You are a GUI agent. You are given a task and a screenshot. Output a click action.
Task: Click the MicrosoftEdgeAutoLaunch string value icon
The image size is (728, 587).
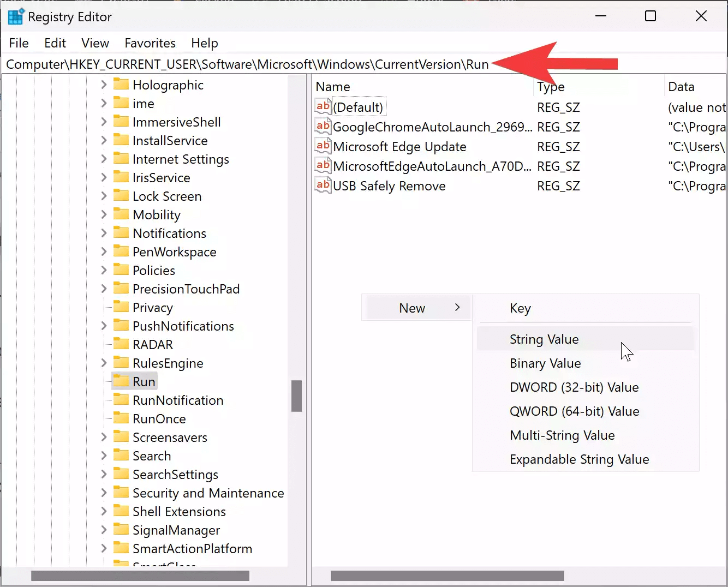tap(323, 166)
